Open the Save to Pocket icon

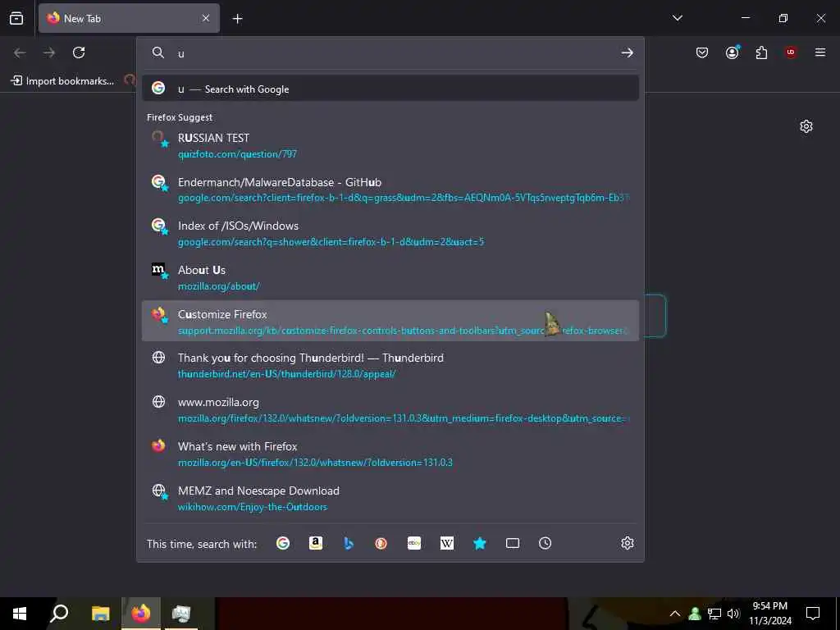[702, 52]
